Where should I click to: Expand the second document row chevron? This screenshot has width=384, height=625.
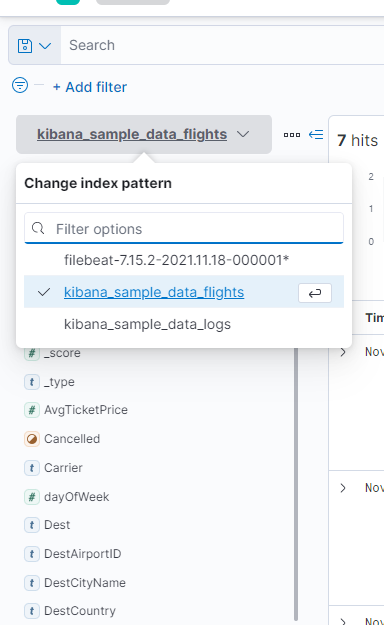click(x=343, y=488)
